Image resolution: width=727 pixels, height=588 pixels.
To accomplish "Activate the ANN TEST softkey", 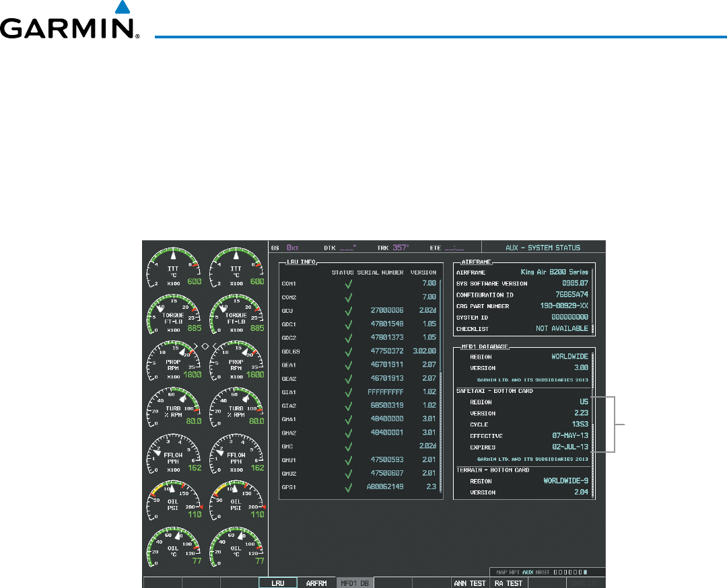I will pos(470,583).
